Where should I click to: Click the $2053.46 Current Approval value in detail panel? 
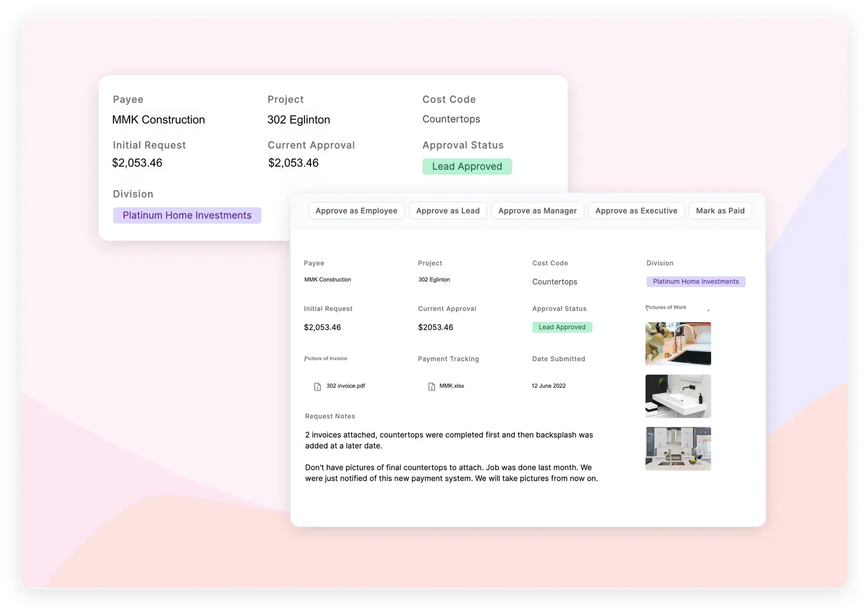point(436,327)
